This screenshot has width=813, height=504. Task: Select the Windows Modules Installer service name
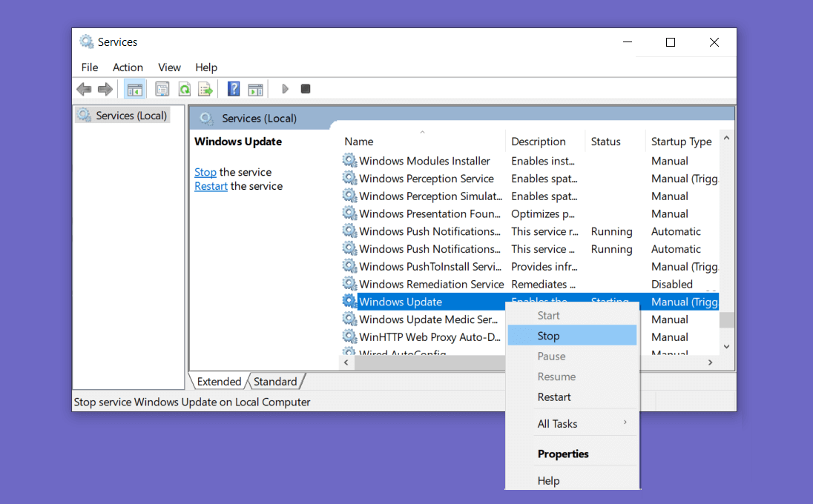pos(424,161)
